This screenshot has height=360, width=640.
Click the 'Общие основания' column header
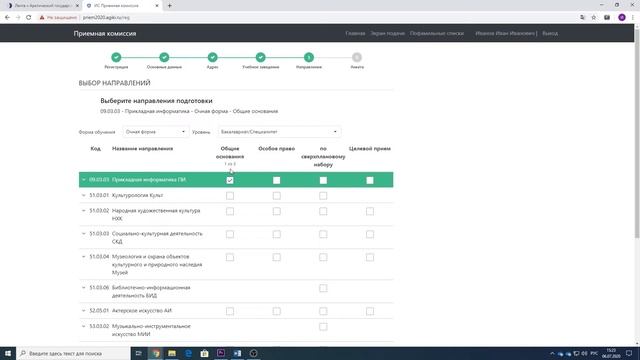(x=230, y=153)
